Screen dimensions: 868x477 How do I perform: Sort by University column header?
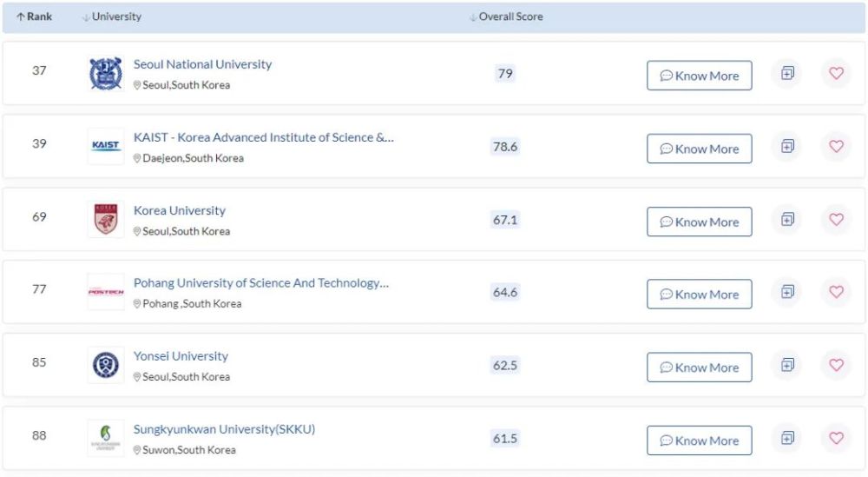pos(112,17)
